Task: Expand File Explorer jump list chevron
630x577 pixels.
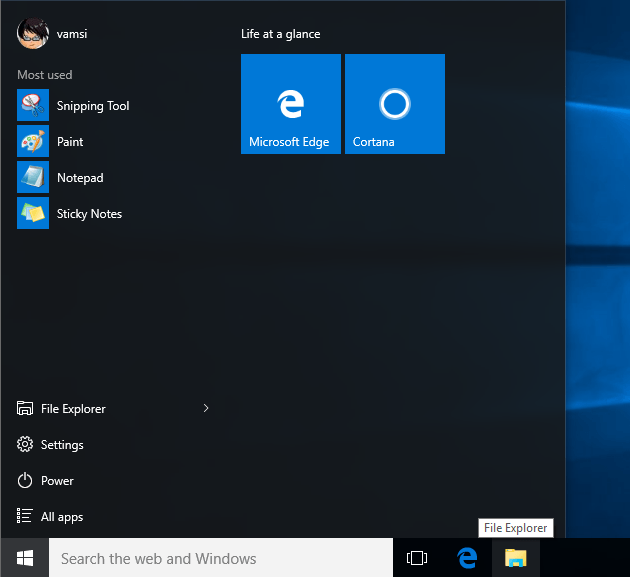Action: click(x=206, y=408)
